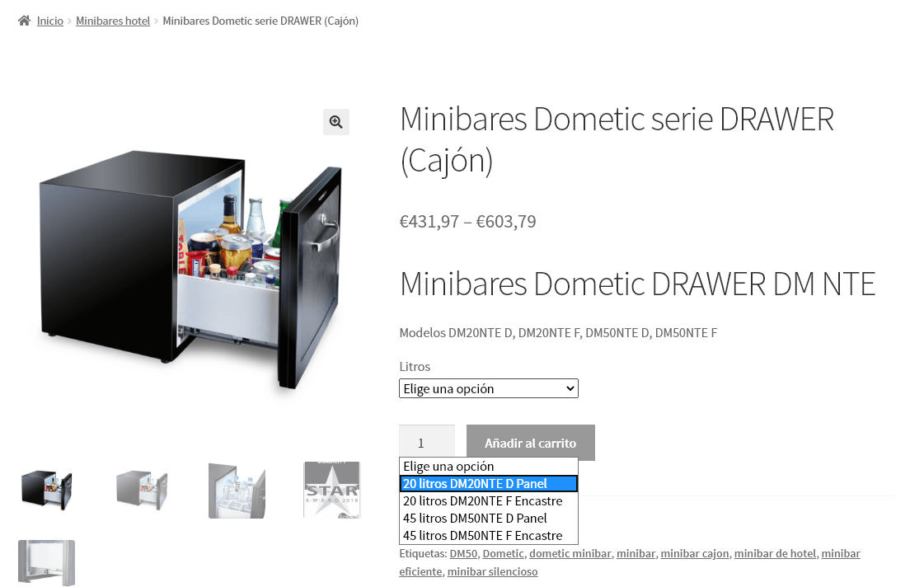Open the 'minibar silencioso' tag link
Screen dimensions: 924x587
point(493,571)
